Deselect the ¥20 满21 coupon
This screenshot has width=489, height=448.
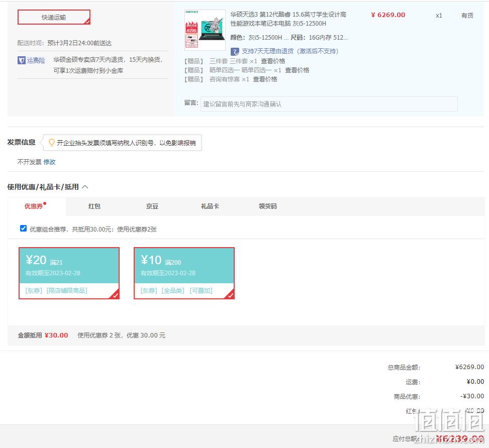69,273
